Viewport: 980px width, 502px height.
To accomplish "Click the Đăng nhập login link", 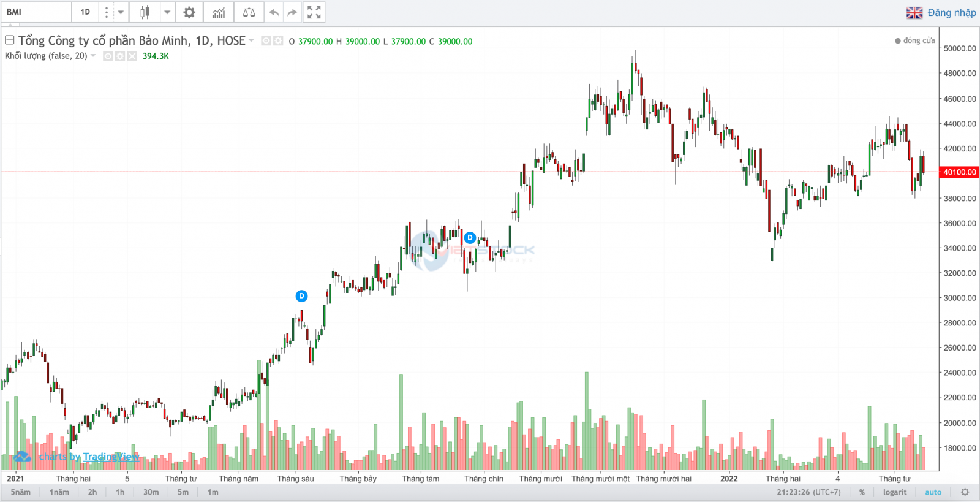I will tap(952, 13).
